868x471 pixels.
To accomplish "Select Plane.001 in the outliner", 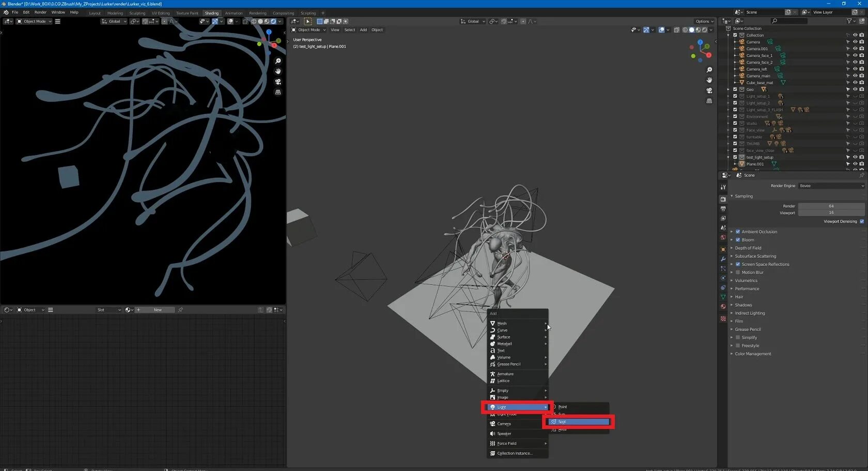I will pos(754,164).
